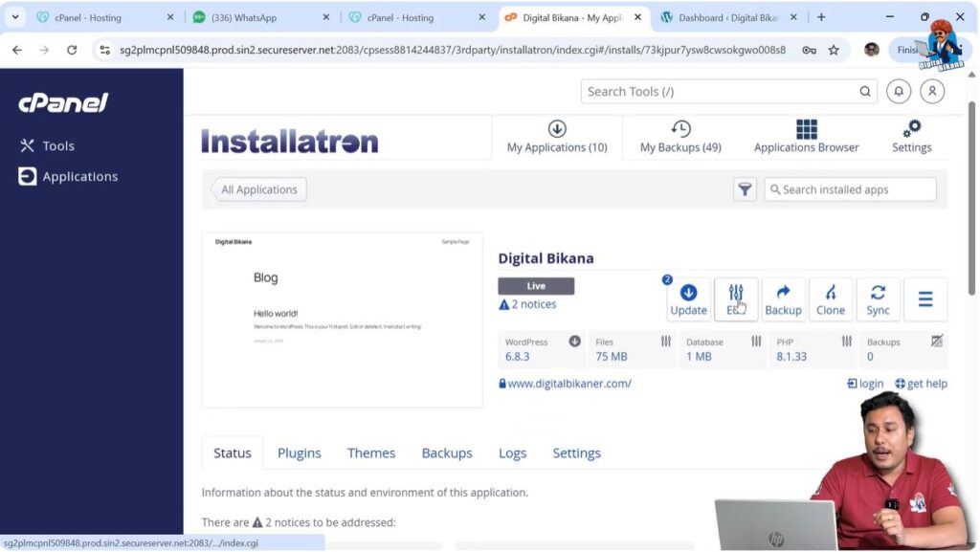Click the Backup arrow button
The height and width of the screenshot is (552, 980).
point(783,299)
